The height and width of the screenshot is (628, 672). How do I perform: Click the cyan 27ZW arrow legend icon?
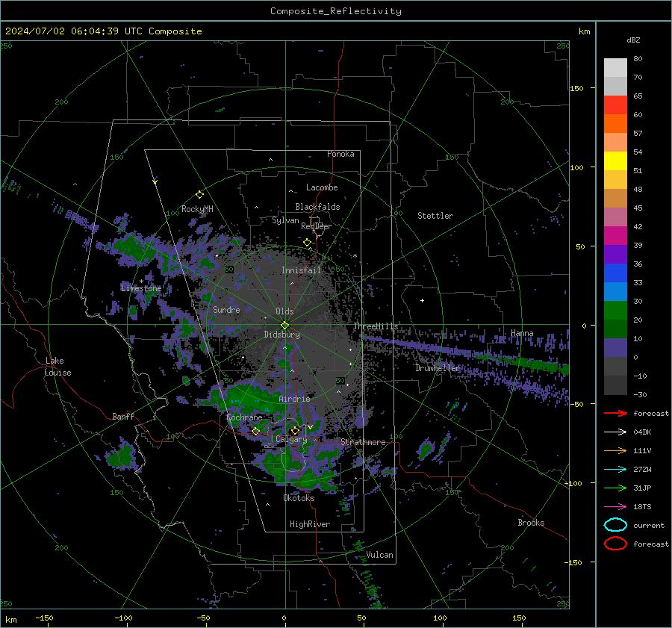(x=615, y=470)
